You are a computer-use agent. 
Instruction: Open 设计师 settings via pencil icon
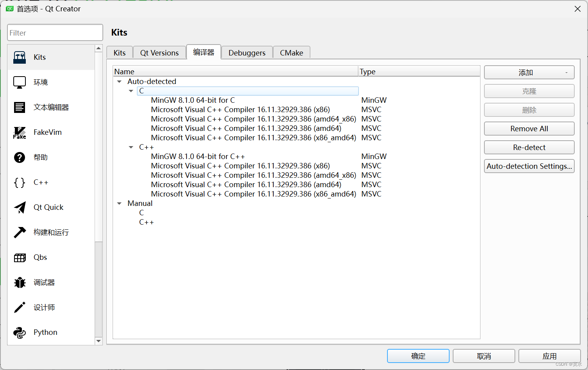pos(19,307)
